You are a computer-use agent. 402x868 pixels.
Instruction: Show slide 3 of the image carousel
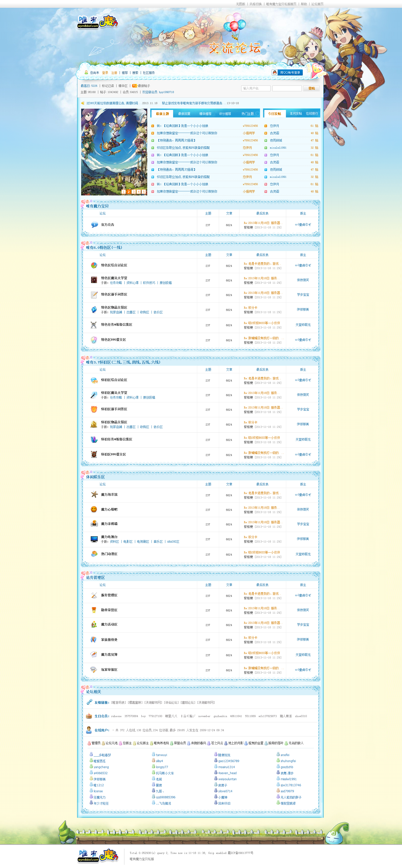click(x=134, y=192)
